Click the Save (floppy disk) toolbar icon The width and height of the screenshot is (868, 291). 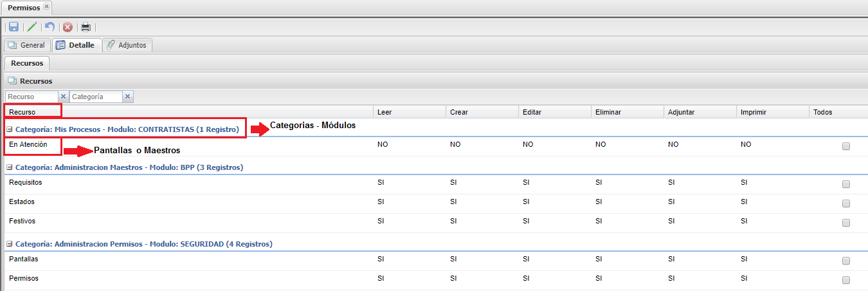click(14, 27)
